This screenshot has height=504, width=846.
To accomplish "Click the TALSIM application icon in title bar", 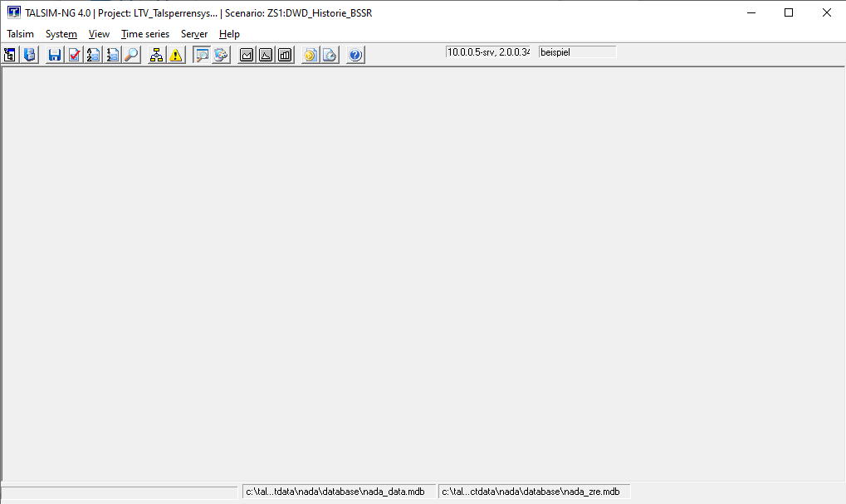I will click(x=13, y=12).
